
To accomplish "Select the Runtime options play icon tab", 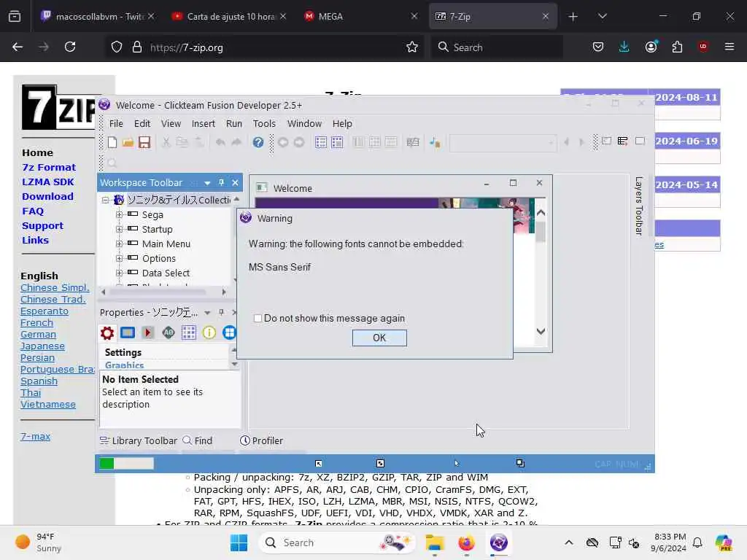I will point(147,332).
